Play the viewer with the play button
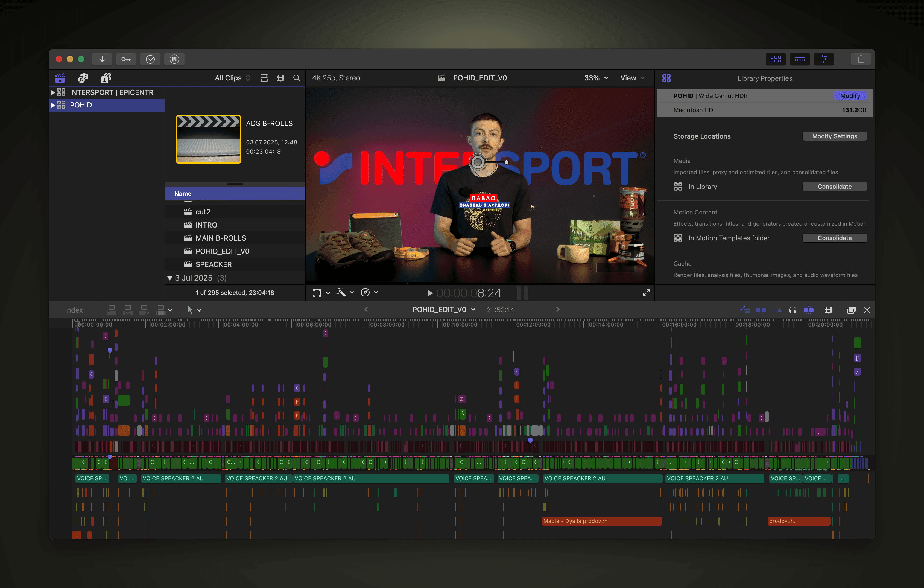924x588 pixels. (x=430, y=293)
